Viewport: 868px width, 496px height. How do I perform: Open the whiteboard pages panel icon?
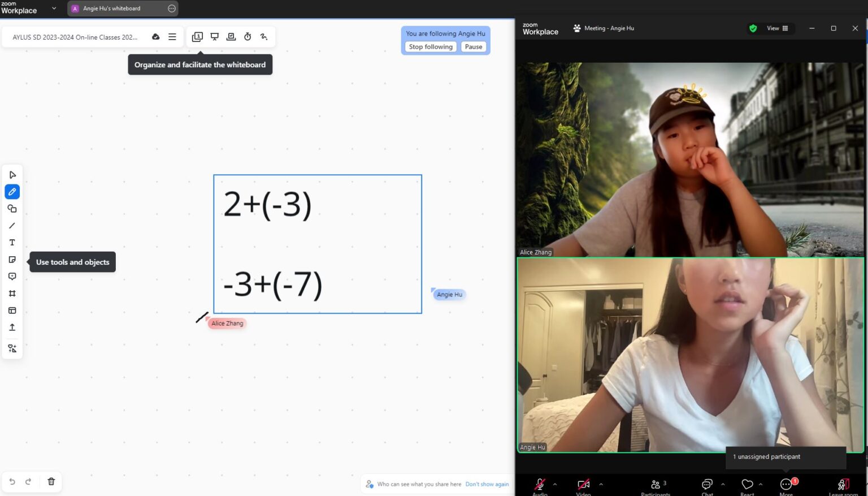[197, 37]
